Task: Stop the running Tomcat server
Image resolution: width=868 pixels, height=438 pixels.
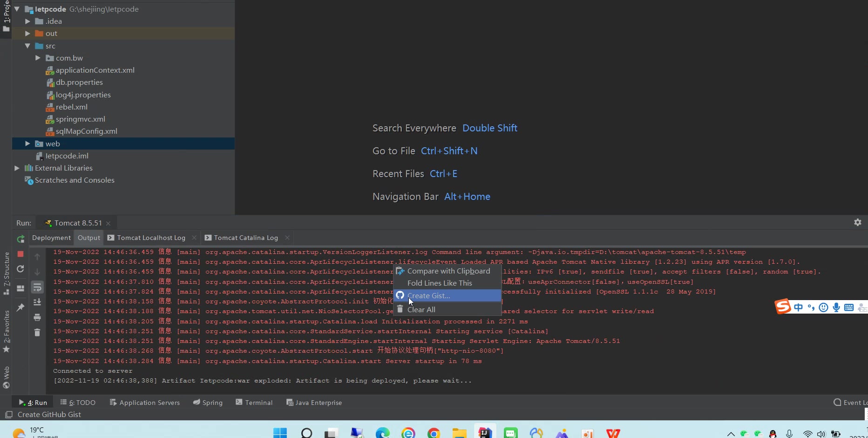Action: coord(20,254)
